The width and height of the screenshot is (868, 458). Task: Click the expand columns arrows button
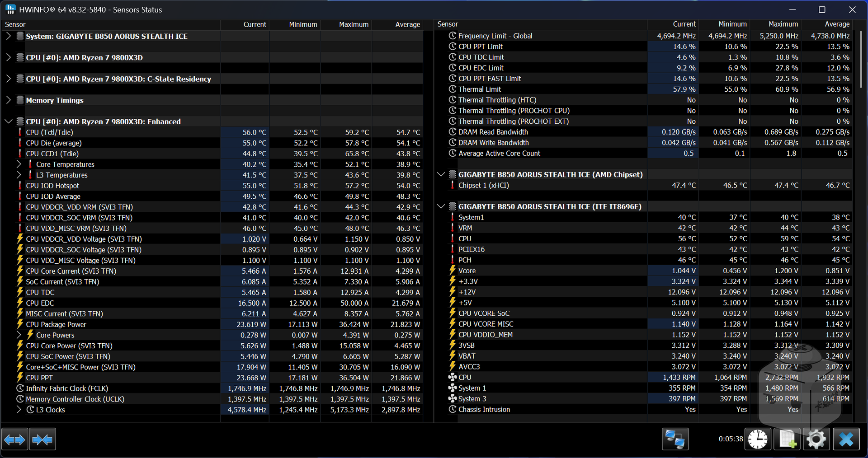[x=14, y=439]
